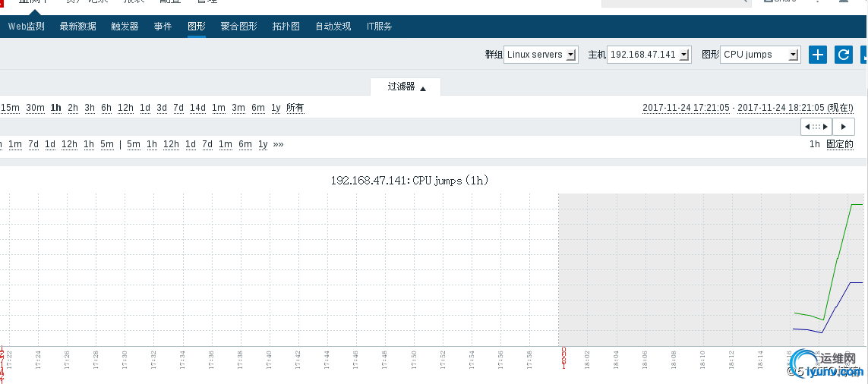This screenshot has width=868, height=384.
Task: Grab the time range slider handle
Action: point(816,127)
